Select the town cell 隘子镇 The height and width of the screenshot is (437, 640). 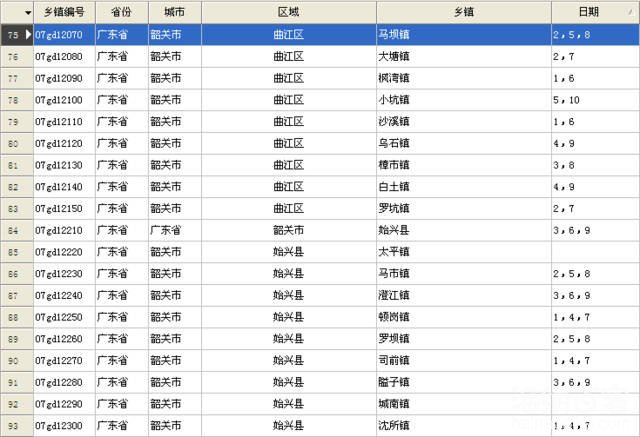(x=464, y=383)
